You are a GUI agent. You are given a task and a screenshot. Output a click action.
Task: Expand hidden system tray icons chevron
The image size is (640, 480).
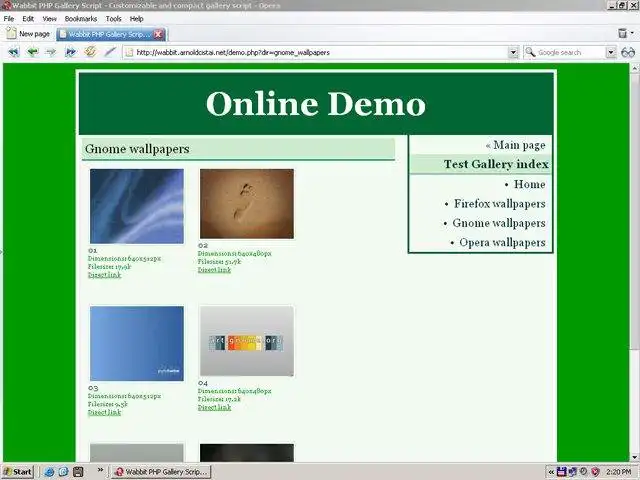pyautogui.click(x=551, y=472)
